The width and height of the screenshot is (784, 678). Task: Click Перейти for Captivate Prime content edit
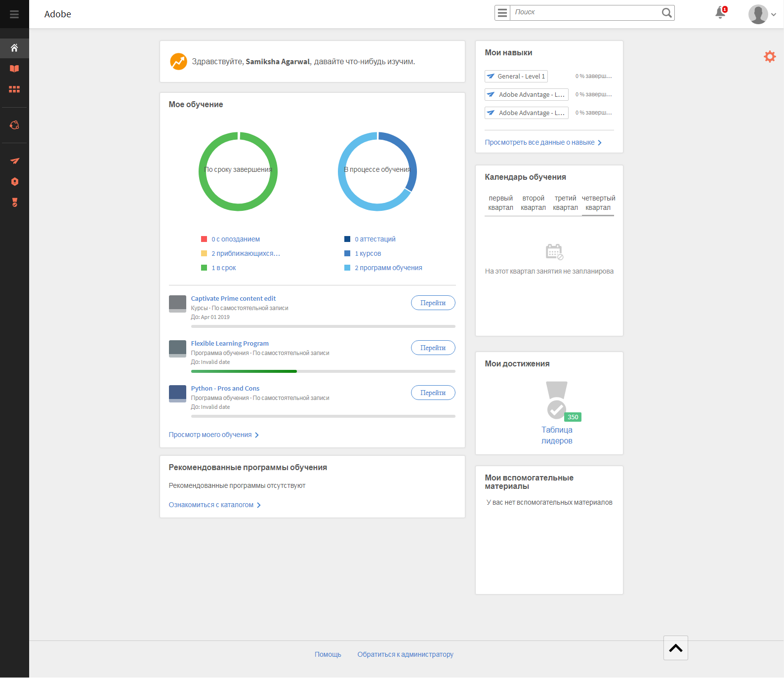point(433,303)
